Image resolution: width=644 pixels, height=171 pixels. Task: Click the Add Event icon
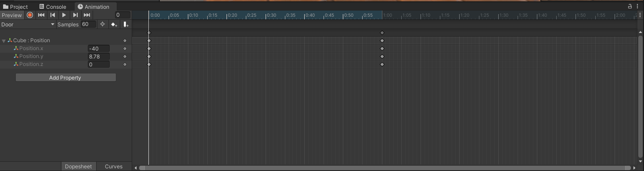126,25
